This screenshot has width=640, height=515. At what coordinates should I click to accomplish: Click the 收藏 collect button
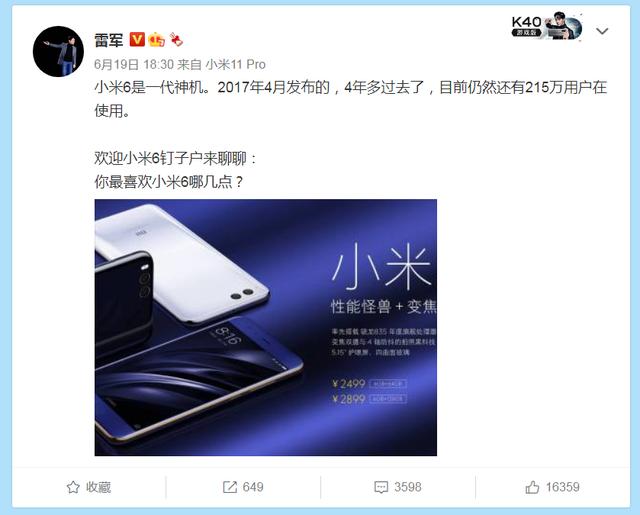point(89,487)
